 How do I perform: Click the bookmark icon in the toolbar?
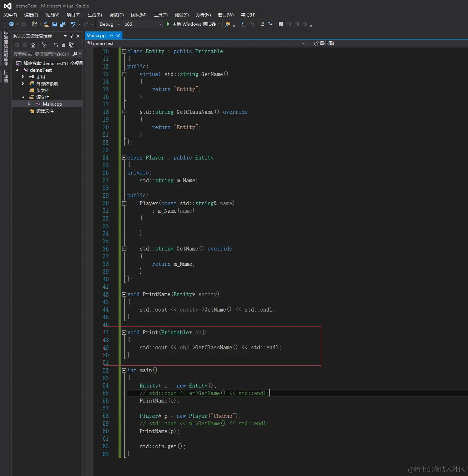click(281, 24)
